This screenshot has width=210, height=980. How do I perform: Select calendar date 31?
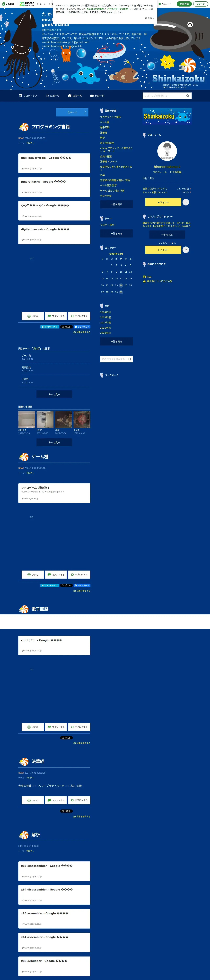click(121, 292)
